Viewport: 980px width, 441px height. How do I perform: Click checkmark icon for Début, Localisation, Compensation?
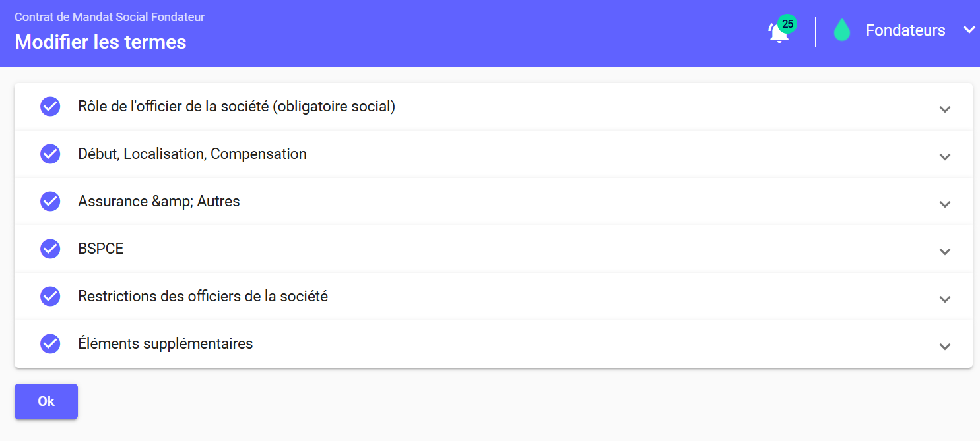tap(50, 154)
